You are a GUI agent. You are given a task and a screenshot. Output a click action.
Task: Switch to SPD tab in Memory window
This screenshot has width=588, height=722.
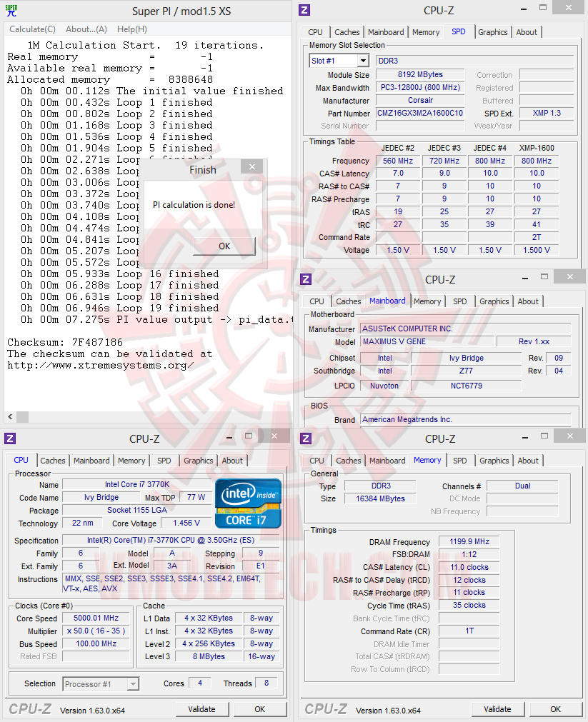tap(460, 461)
